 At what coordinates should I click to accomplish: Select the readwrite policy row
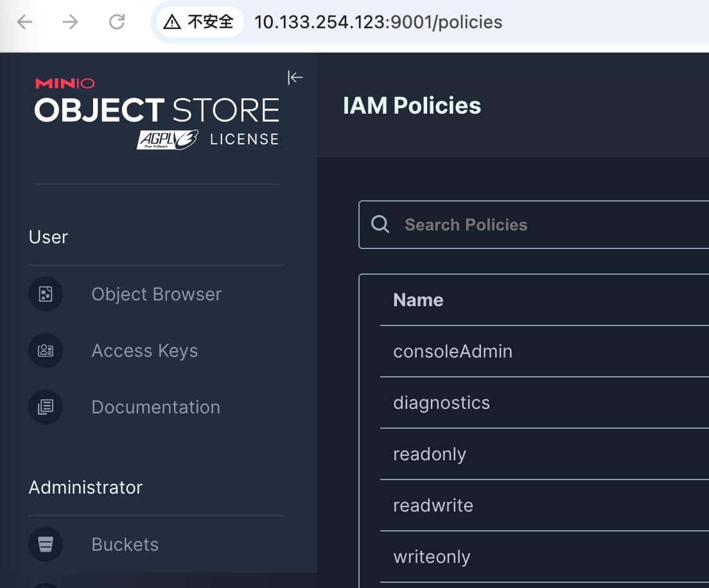tap(433, 505)
